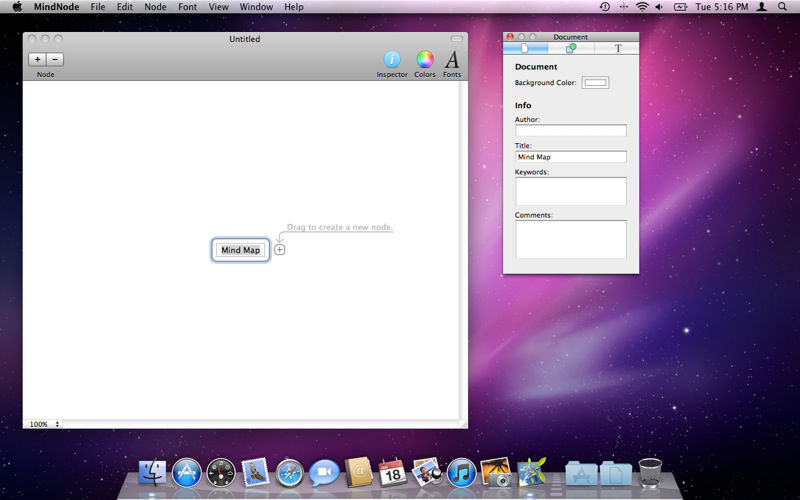Open the Trash in the dock
The image size is (800, 500).
pyautogui.click(x=650, y=472)
